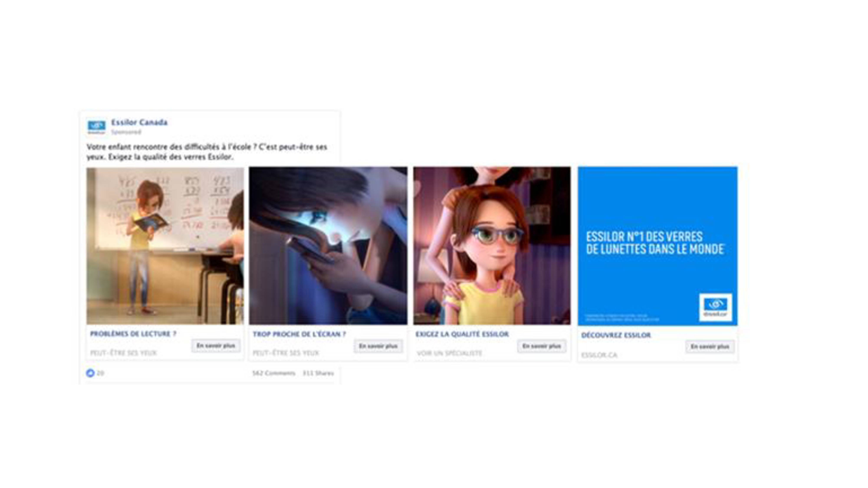Click the VOIR UN SPÉCIALISTE caption
Image resolution: width=868 pixels, height=488 pixels.
coord(449,353)
